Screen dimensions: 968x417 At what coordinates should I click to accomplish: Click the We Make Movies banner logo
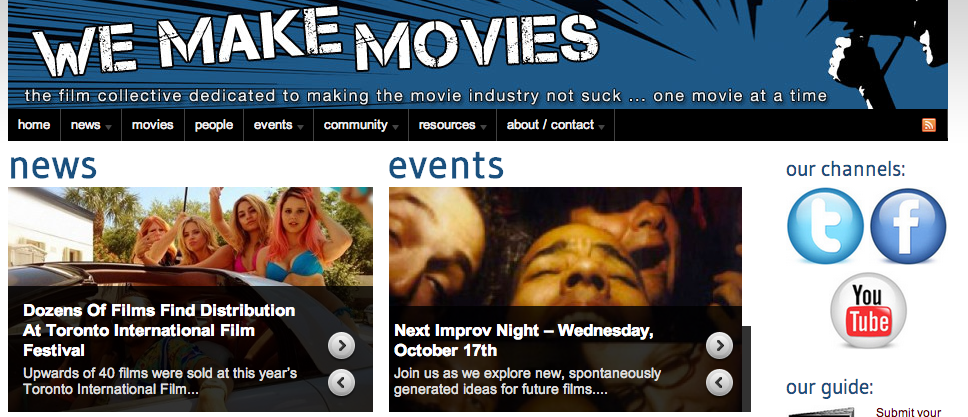tap(315, 41)
